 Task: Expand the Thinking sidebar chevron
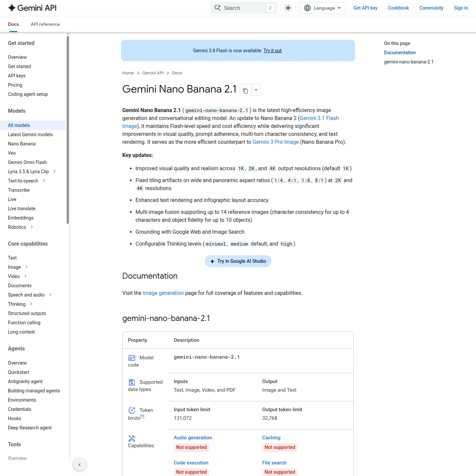pyautogui.click(x=31, y=304)
